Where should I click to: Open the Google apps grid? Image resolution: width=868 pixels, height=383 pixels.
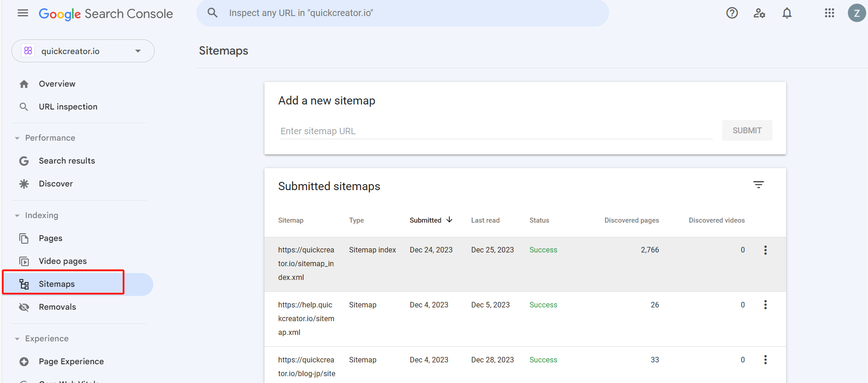coord(830,13)
